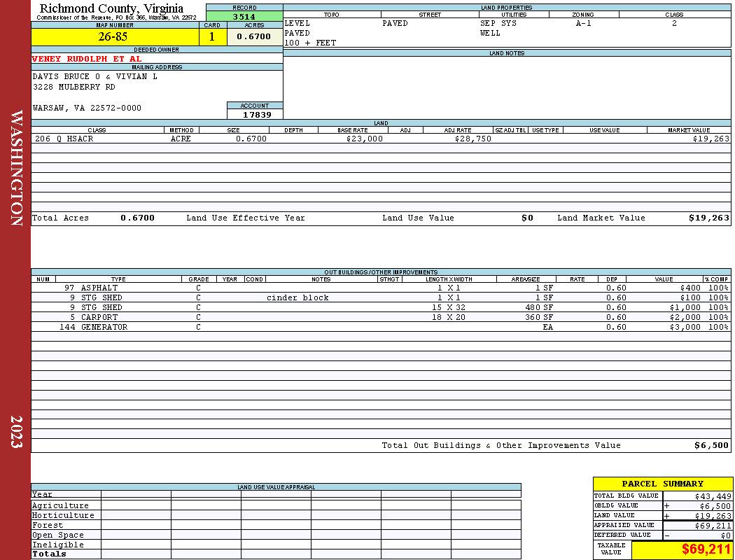Click the Total Acres value 0.6700
This screenshot has height=560, width=735.
tap(137, 218)
